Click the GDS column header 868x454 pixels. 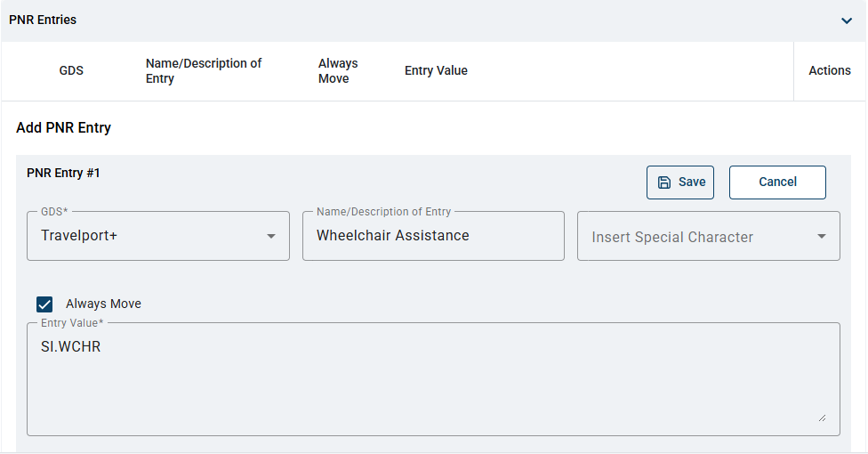click(x=71, y=70)
